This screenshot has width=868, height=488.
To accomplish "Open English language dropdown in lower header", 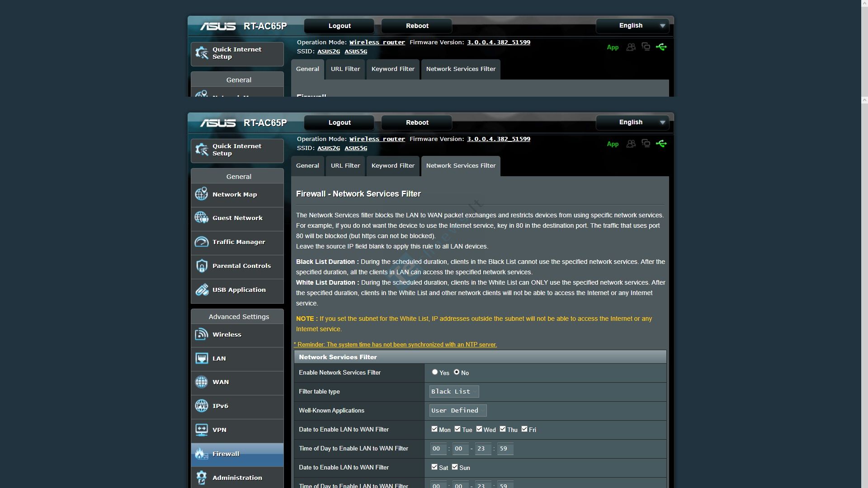I will [x=632, y=122].
